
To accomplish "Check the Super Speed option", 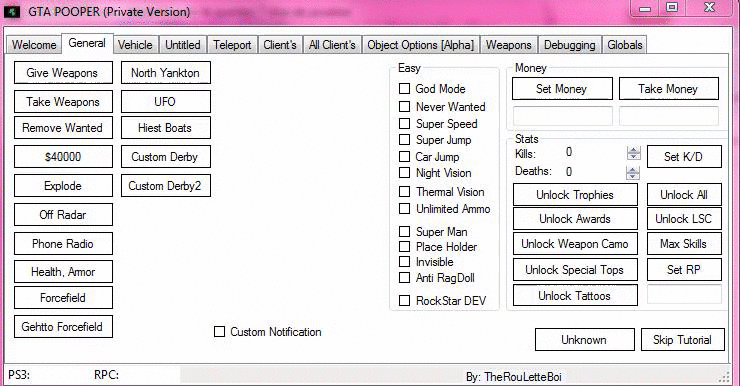I will coord(404,124).
